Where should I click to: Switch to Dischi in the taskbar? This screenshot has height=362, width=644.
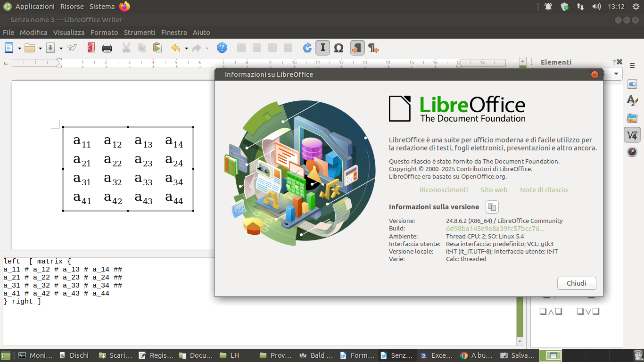(x=74, y=355)
